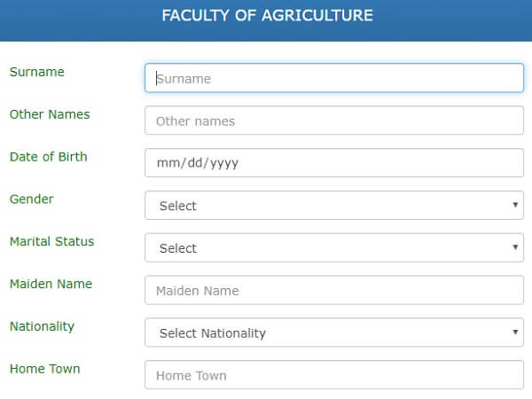Focus the Home Town text box

pyautogui.click(x=334, y=375)
